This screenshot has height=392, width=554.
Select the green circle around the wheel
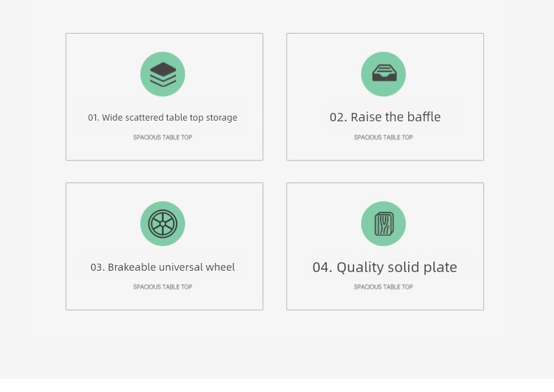point(163,224)
